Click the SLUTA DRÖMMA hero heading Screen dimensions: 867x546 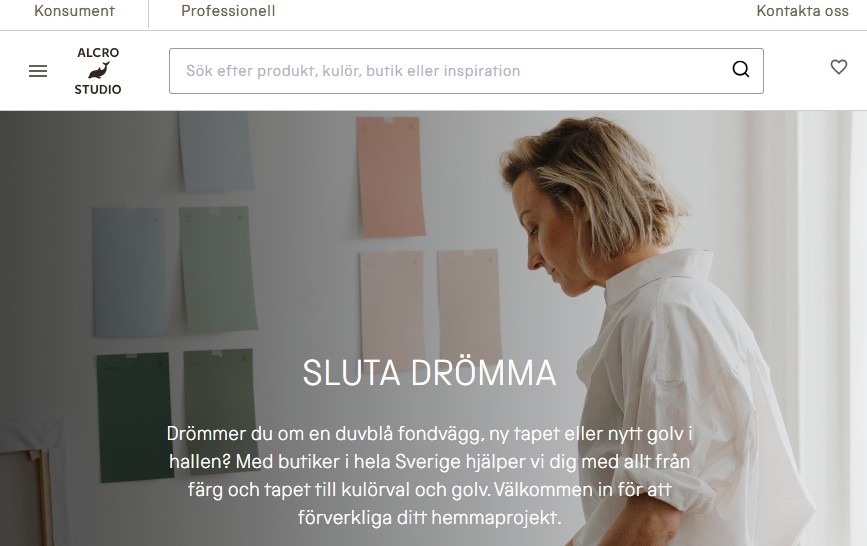point(429,372)
